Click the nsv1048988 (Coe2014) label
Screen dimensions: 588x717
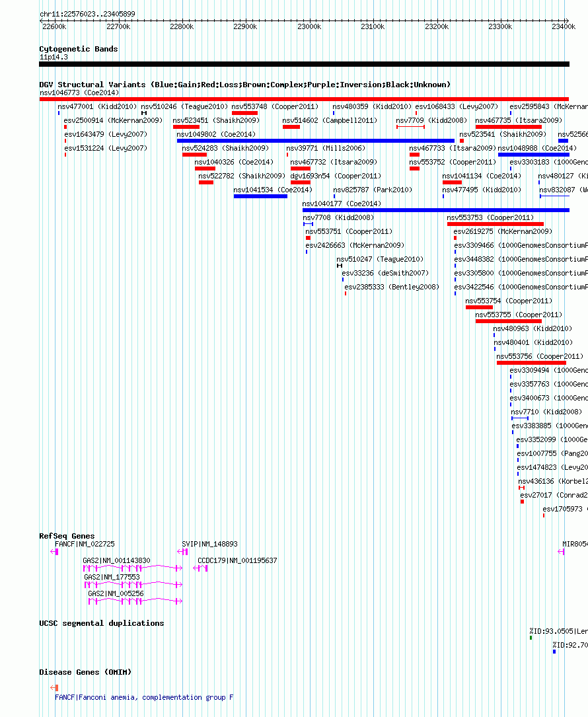tap(536, 148)
